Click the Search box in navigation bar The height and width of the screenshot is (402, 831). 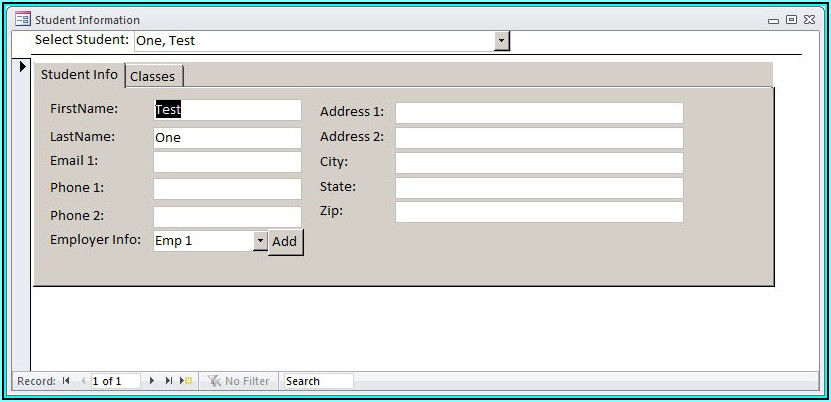point(319,381)
